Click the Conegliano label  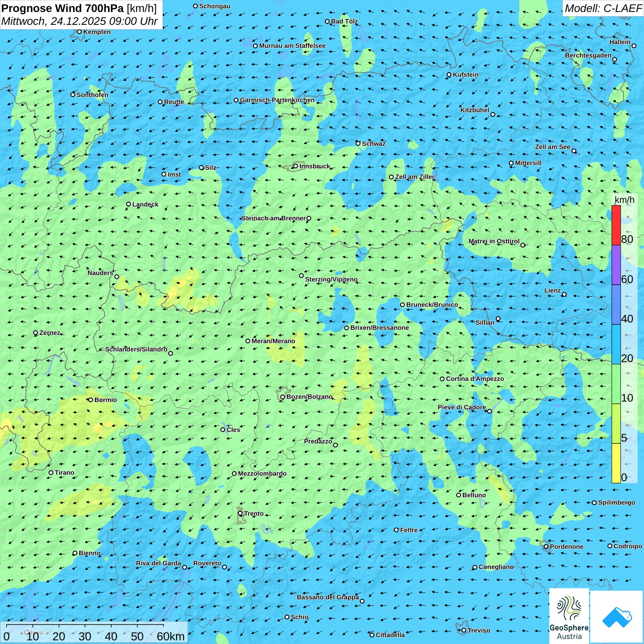pyautogui.click(x=496, y=567)
